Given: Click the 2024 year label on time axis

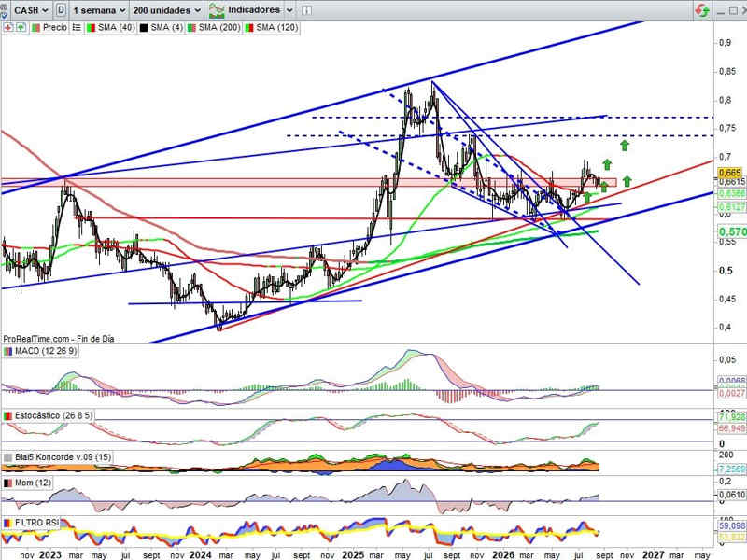Looking at the screenshot, I should click(x=200, y=554).
